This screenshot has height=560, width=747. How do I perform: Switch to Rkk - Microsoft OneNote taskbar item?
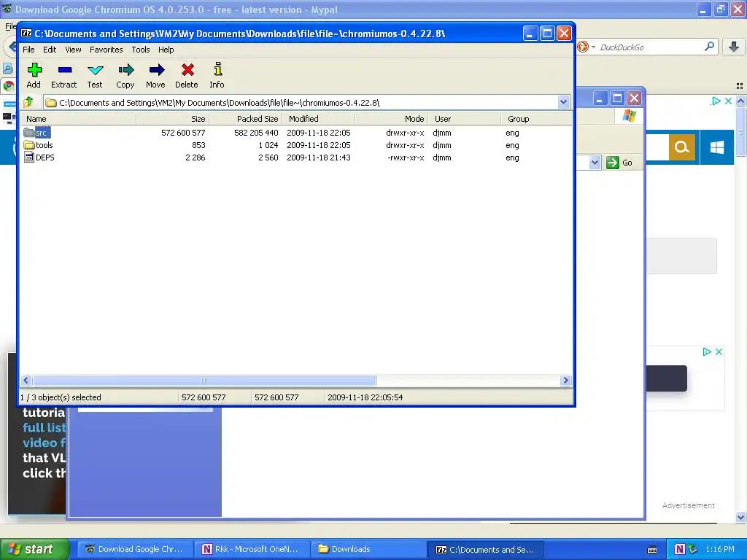tap(252, 549)
